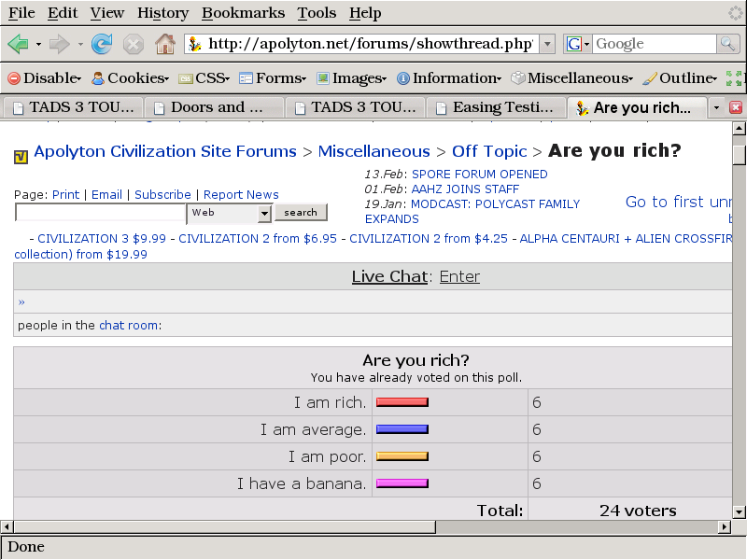Close the current tab with red X

[x=736, y=107]
